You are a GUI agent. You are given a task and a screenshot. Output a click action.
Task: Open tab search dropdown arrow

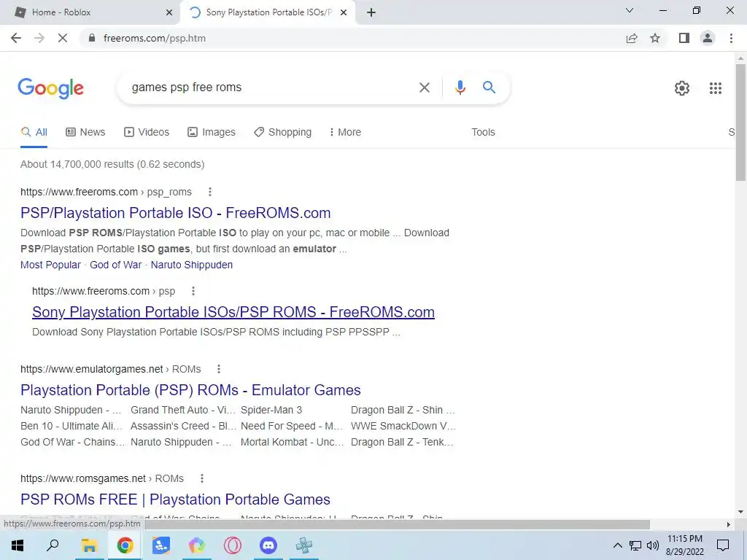(x=630, y=10)
